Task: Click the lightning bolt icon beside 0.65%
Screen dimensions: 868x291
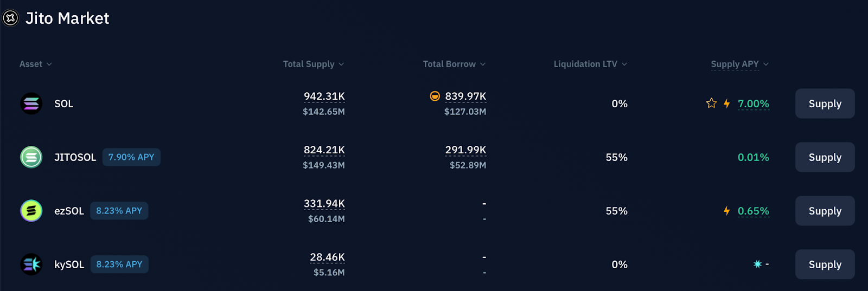Action: [726, 211]
